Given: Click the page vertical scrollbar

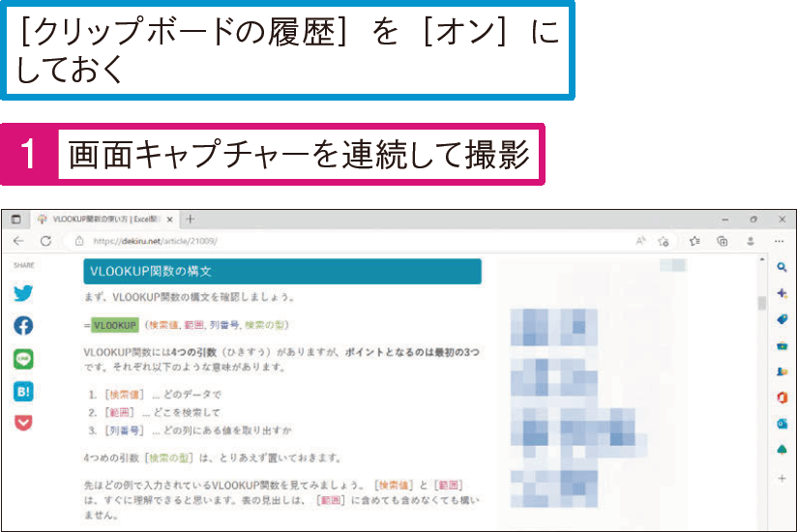Looking at the screenshot, I should coord(762,387).
